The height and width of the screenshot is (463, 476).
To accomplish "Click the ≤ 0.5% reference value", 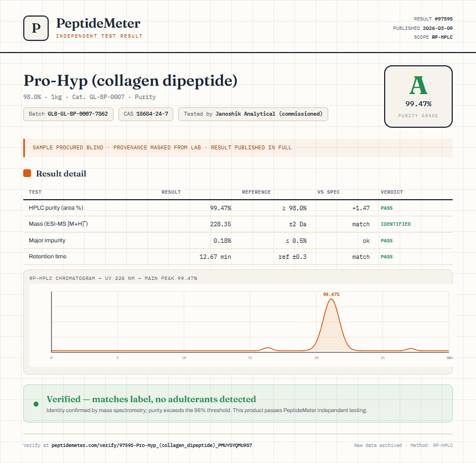I will (296, 241).
